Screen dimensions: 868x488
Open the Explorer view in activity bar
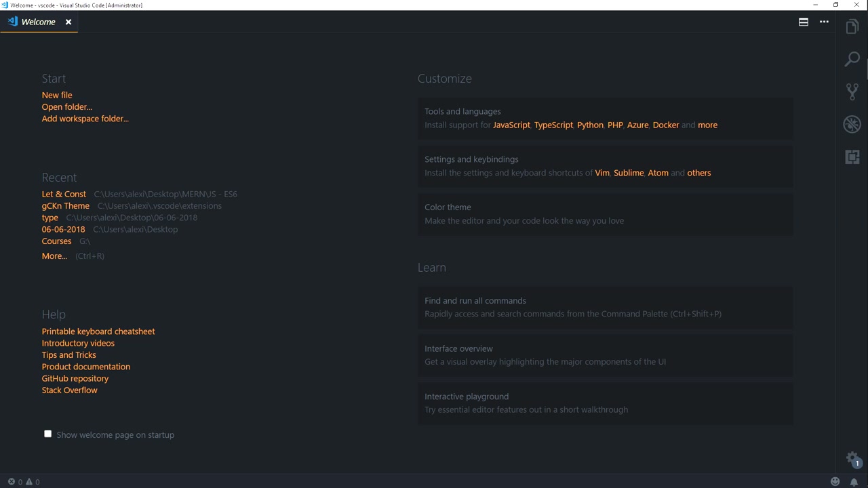coord(852,26)
